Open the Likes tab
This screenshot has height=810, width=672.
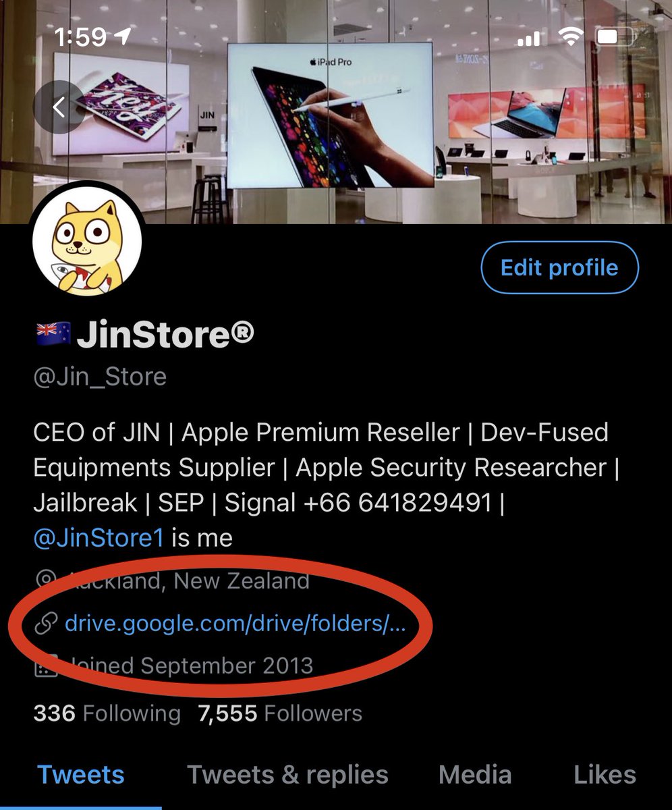coord(605,775)
